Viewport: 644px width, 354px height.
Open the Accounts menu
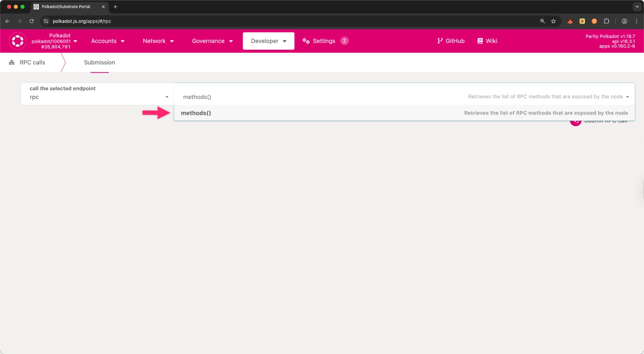click(x=108, y=41)
